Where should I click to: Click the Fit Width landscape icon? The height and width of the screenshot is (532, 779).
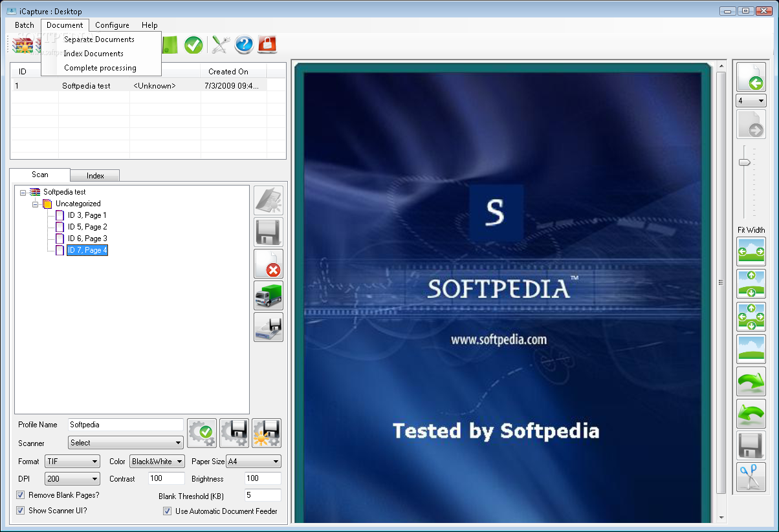(751, 251)
